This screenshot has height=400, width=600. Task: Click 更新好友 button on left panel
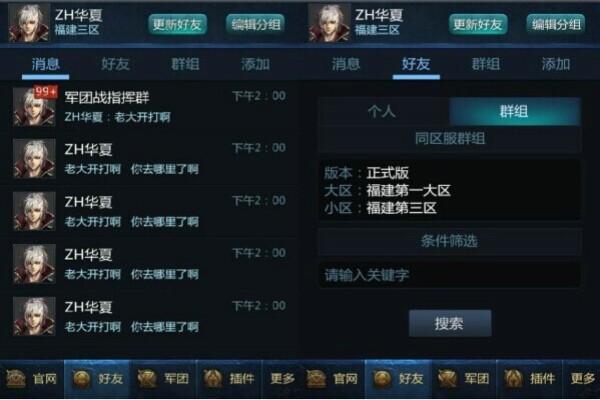click(178, 24)
